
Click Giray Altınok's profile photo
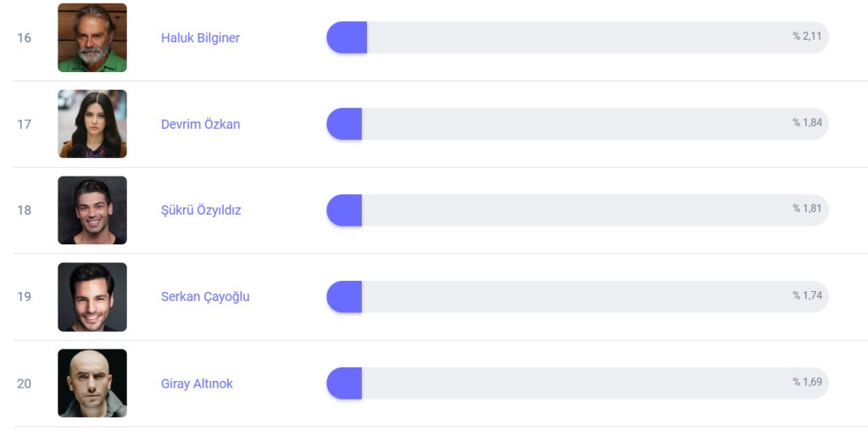click(92, 383)
